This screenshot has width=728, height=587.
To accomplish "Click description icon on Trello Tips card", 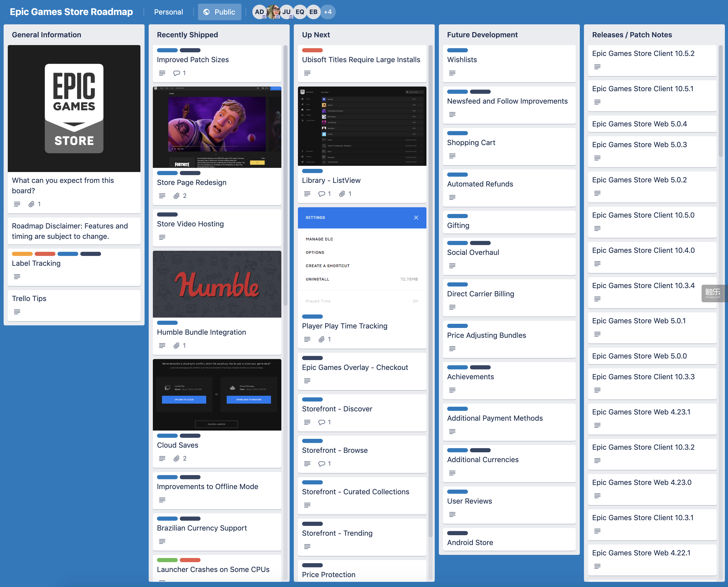I will point(17,312).
